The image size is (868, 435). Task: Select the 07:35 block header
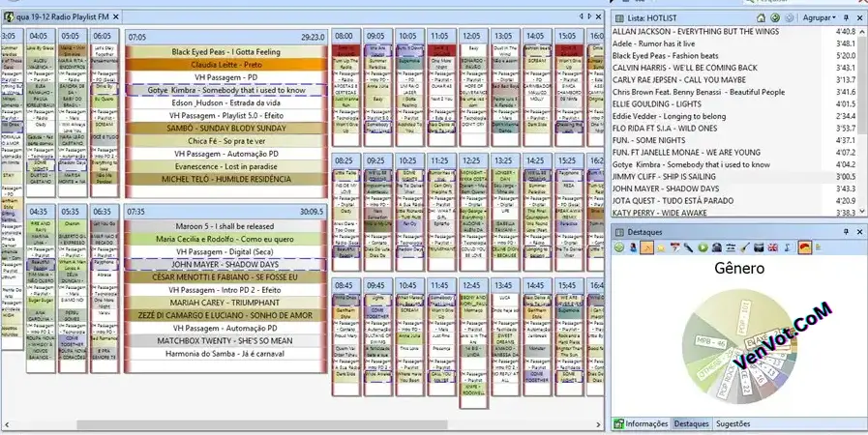[x=225, y=211]
